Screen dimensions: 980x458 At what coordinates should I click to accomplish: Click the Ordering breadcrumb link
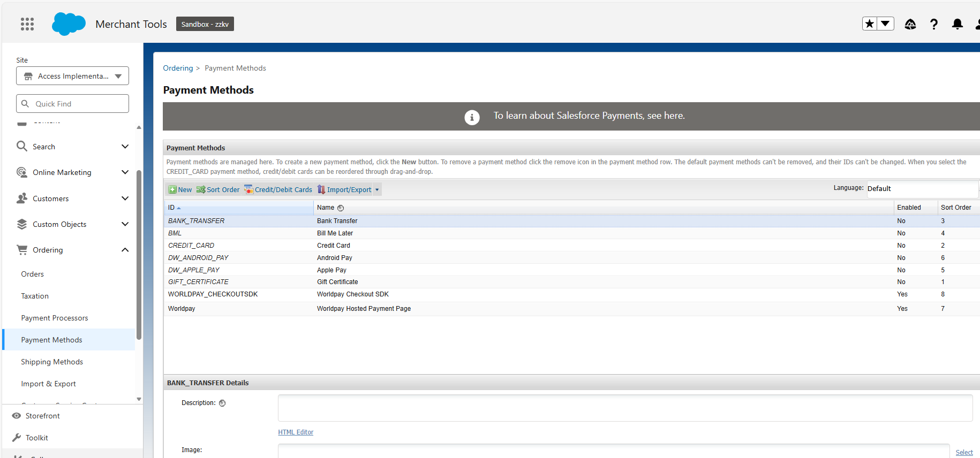click(178, 68)
